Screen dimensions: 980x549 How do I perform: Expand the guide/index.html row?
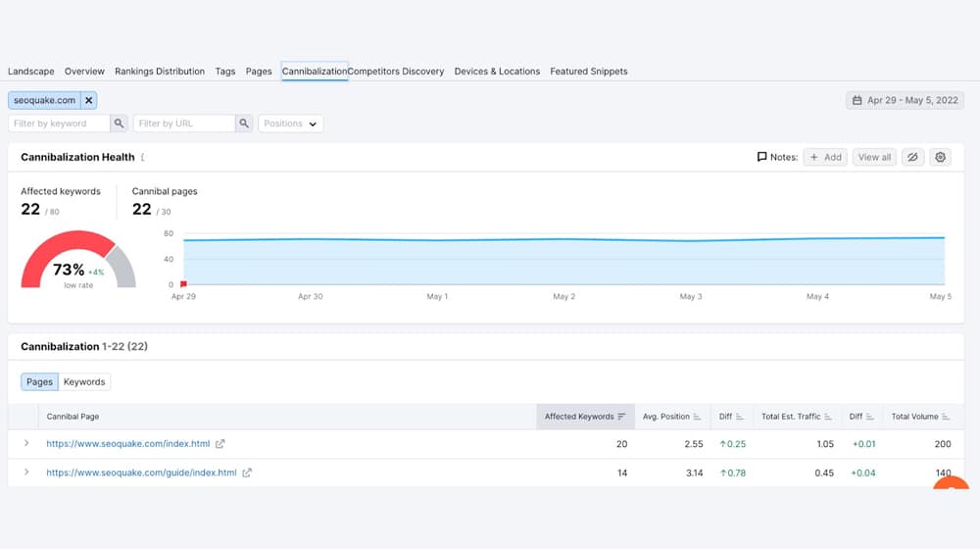pyautogui.click(x=26, y=472)
